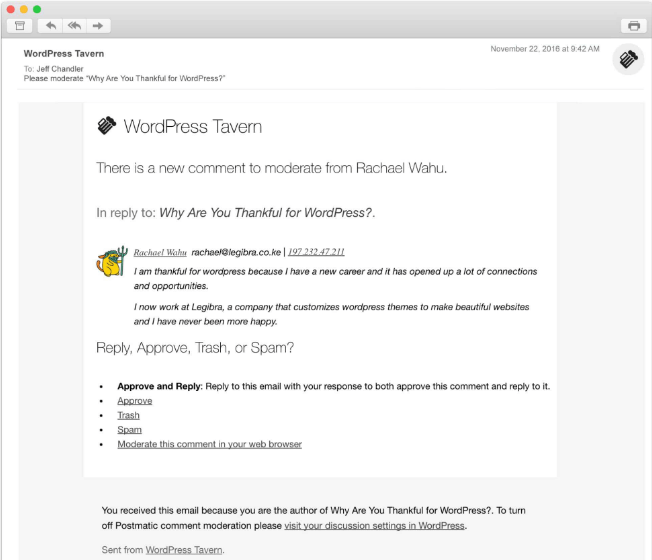Screen dimensions: 652x560
Task: Click Rachael Wahu's Wapuu avatar image
Action: [x=112, y=261]
